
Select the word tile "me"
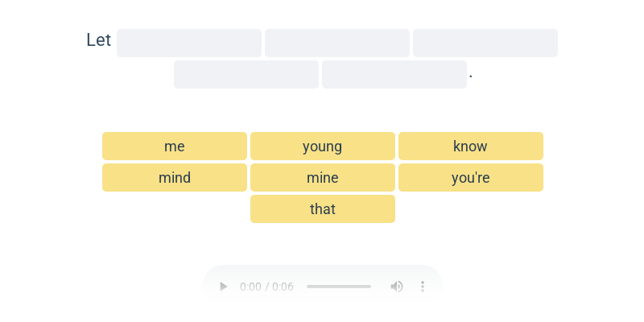(175, 146)
